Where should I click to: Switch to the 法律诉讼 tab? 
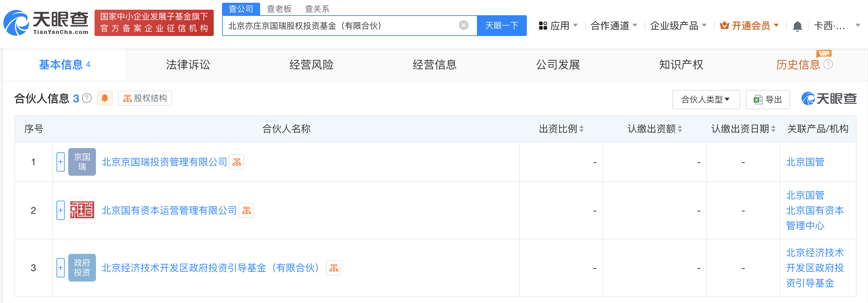(188, 65)
